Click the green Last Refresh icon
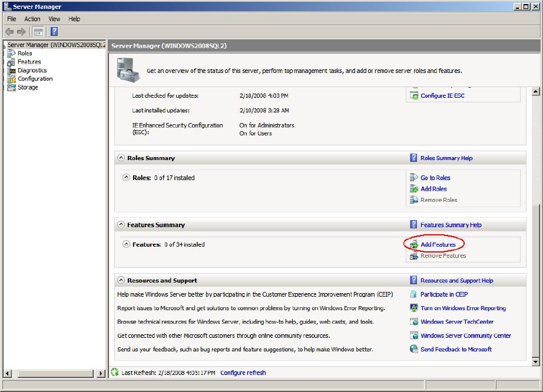The image size is (543, 392). (x=115, y=372)
